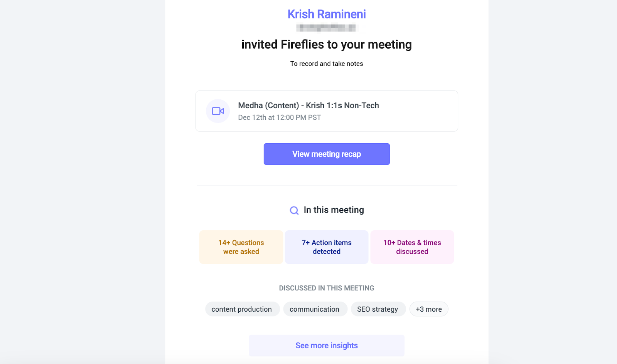The width and height of the screenshot is (617, 364).
Task: Click the blurred email under the name
Action: (x=327, y=28)
